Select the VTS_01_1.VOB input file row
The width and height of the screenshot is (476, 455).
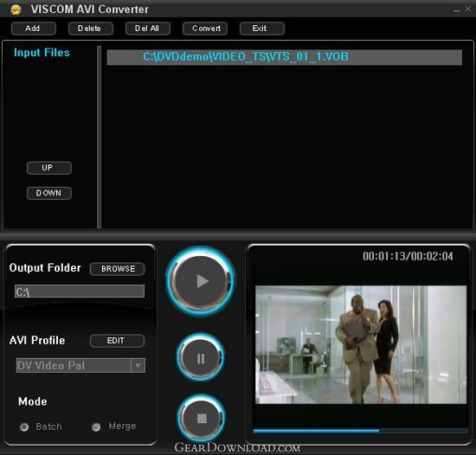tap(285, 57)
